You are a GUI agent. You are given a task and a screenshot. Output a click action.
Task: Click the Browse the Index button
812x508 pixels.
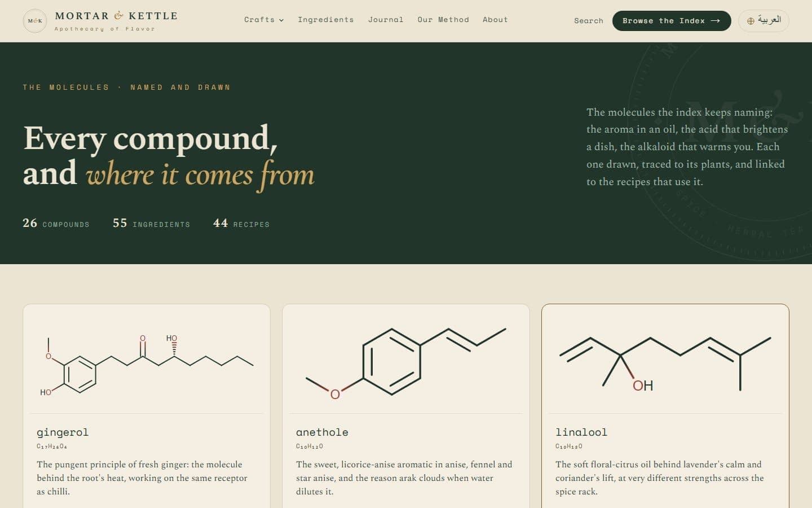pyautogui.click(x=672, y=21)
